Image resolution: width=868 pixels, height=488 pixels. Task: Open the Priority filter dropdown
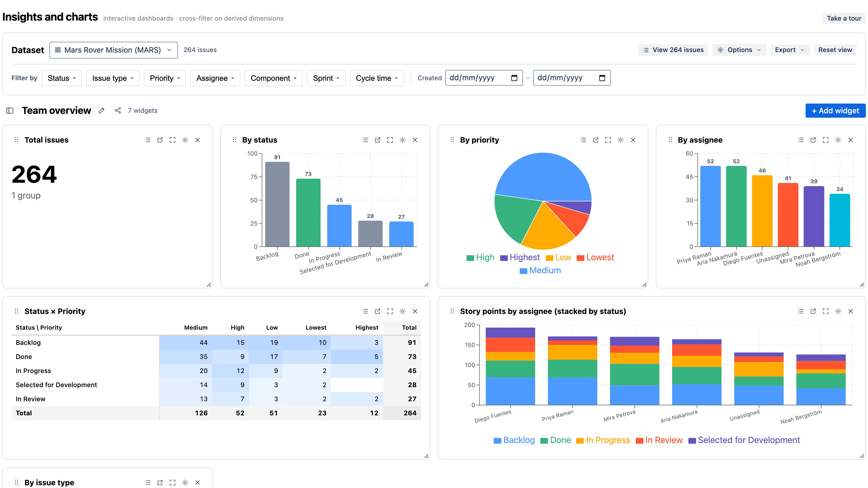[165, 78]
